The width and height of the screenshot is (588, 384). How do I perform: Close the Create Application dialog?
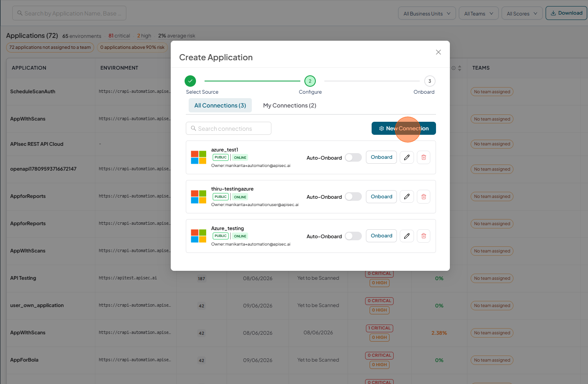pos(438,52)
